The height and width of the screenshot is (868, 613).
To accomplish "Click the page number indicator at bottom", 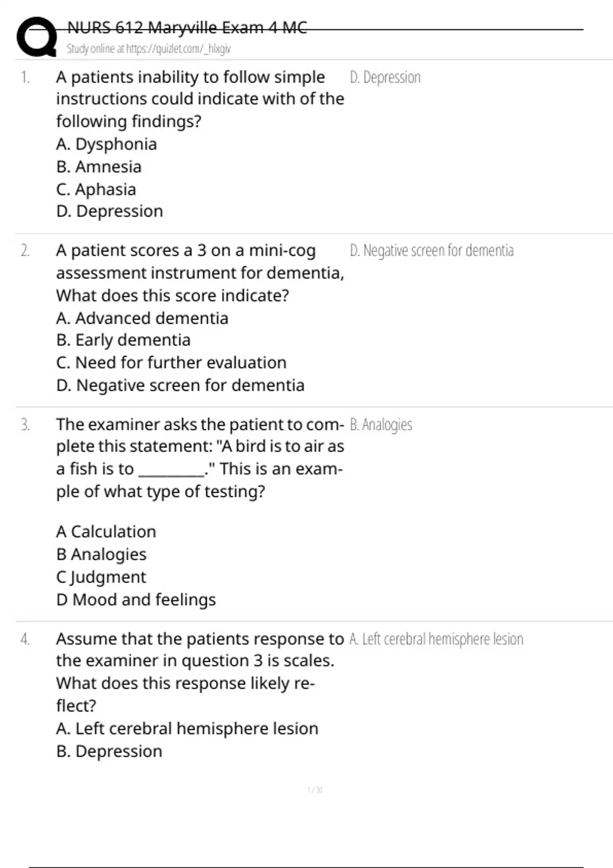I will click(315, 790).
